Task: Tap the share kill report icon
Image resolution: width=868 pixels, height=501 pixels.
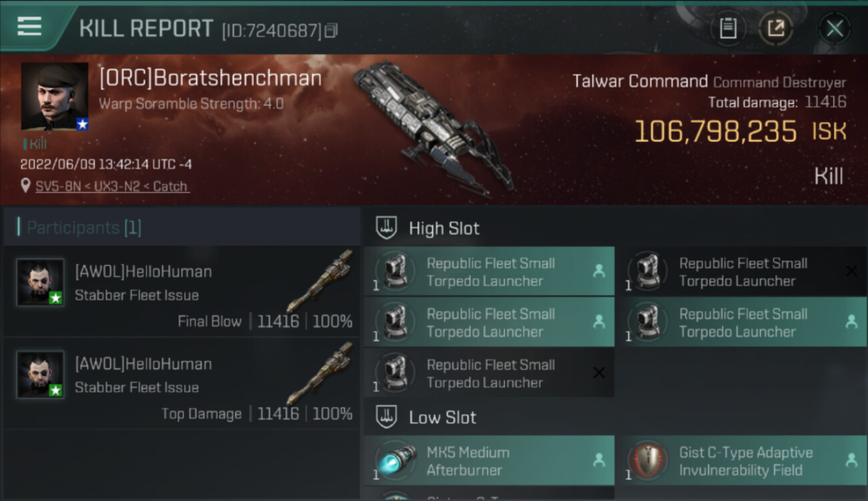Action: (x=775, y=28)
